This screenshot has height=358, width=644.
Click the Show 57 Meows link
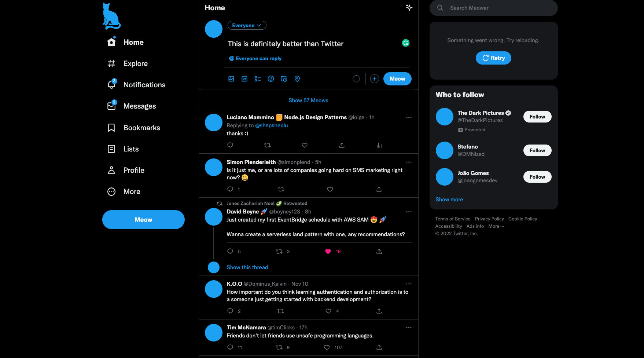coord(308,100)
